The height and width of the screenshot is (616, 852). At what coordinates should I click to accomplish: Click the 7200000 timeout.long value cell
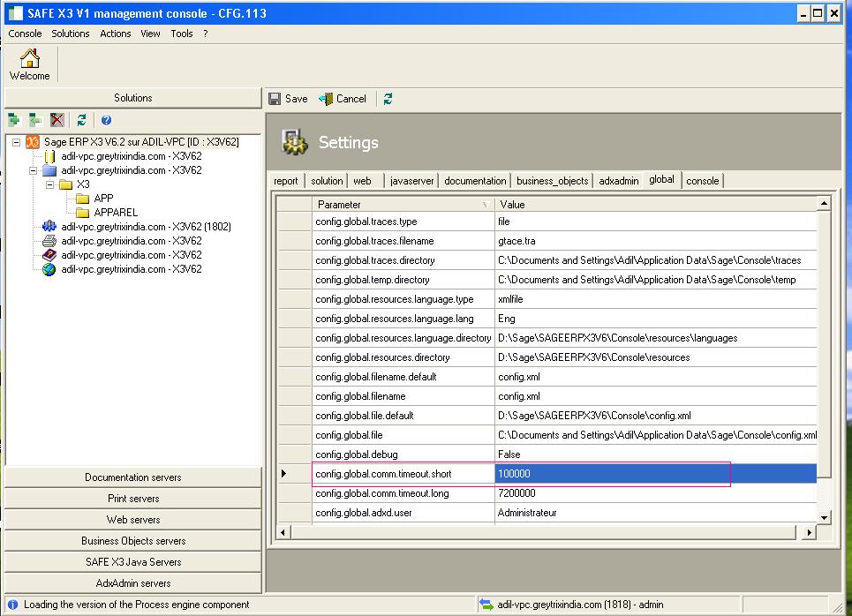pos(656,493)
